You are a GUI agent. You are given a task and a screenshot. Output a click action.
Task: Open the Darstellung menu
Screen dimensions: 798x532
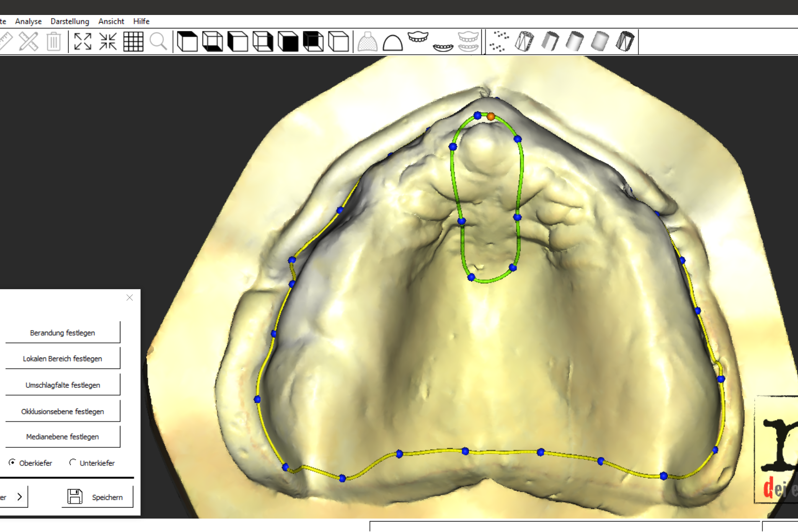[x=70, y=21]
